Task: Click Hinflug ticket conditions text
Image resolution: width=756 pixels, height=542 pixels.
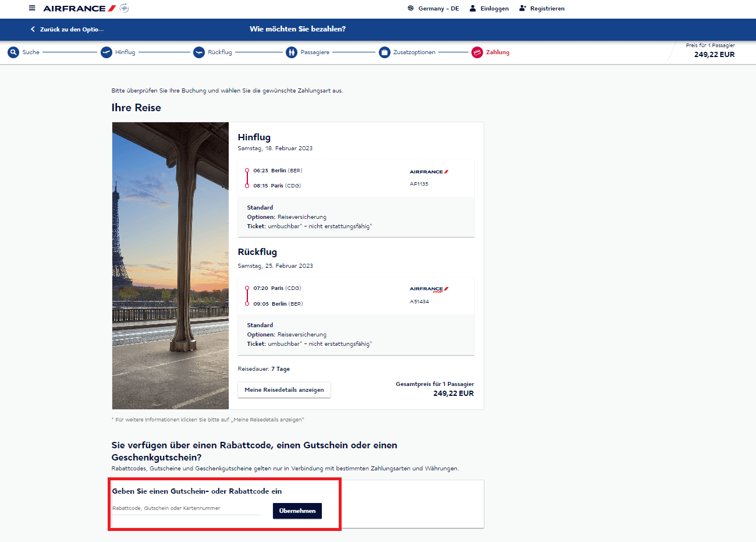Action: [x=310, y=226]
